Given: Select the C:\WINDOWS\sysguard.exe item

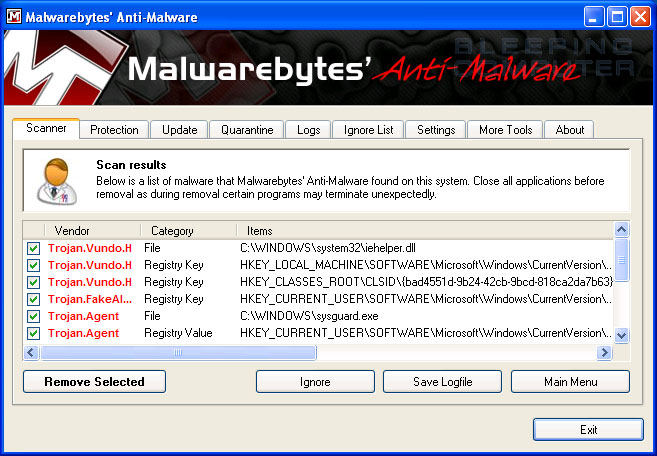Looking at the screenshot, I should tap(309, 316).
